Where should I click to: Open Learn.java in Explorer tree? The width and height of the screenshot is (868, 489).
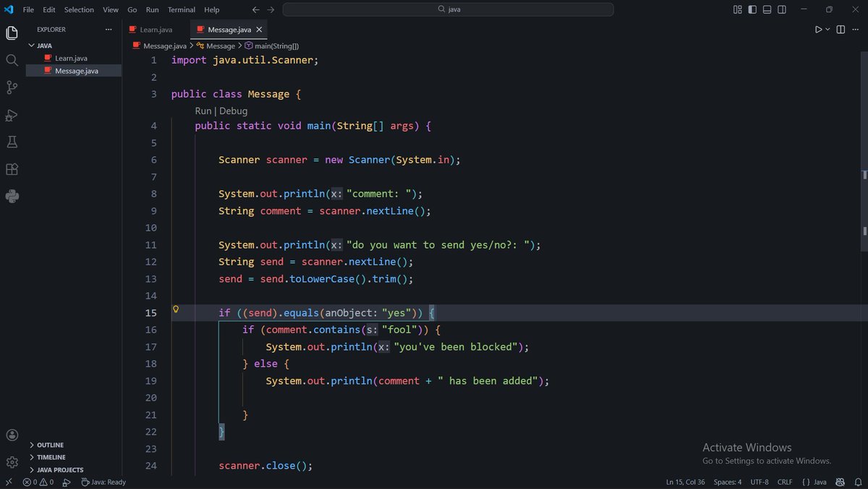tap(71, 58)
